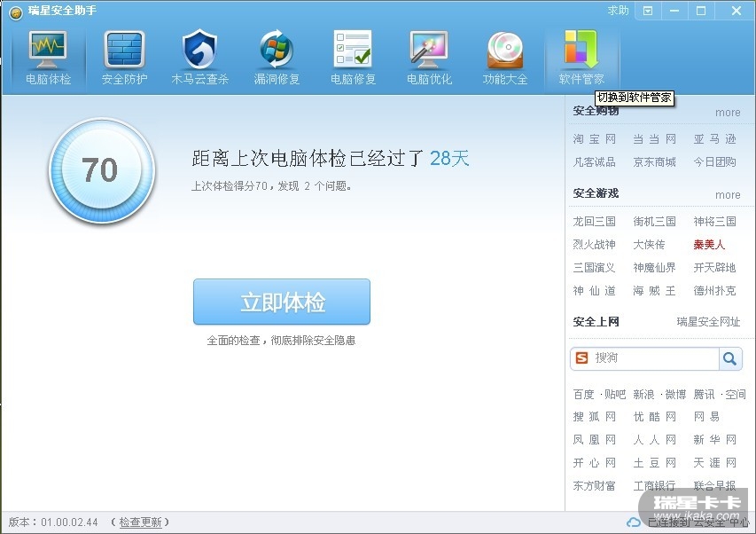Open the 功能大全 disc icon
756x534 pixels.
[505, 51]
